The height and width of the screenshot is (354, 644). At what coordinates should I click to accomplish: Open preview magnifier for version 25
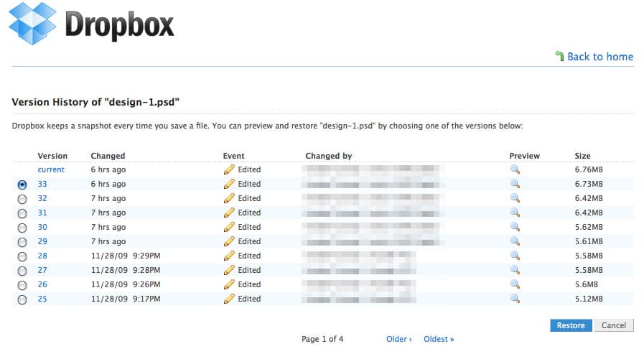pos(514,299)
